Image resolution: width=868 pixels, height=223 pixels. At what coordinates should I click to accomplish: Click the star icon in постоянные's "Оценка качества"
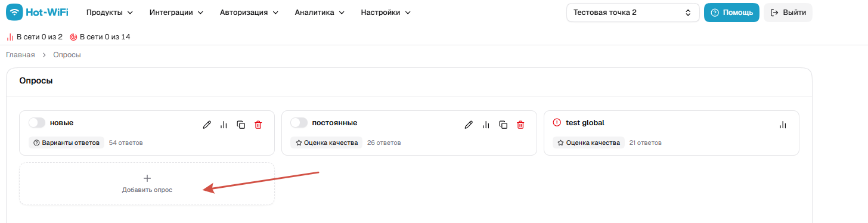click(298, 143)
